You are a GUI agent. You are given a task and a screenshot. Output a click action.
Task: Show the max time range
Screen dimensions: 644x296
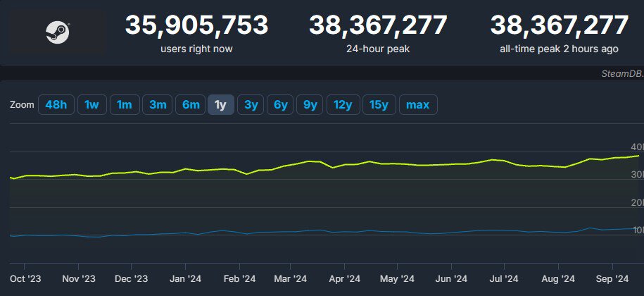(418, 105)
